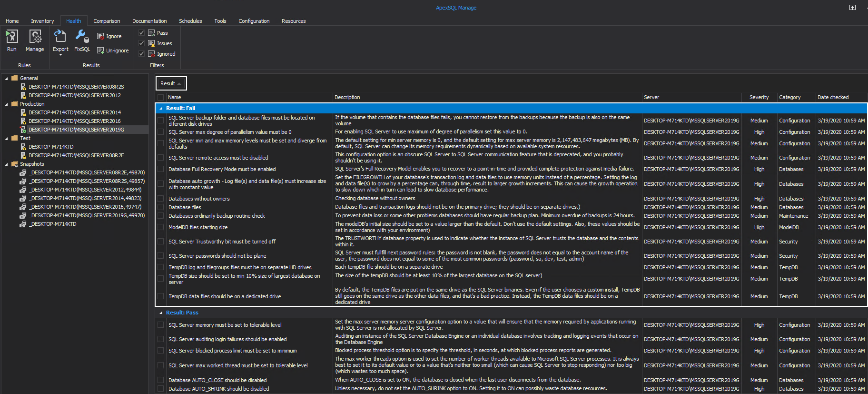Click the Run rules icon
868x394 pixels.
12,36
